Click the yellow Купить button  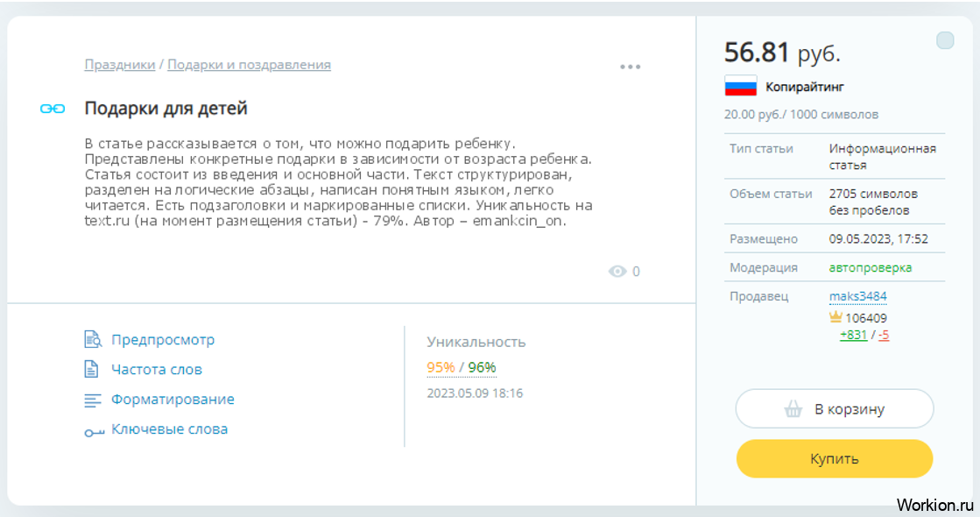835,459
